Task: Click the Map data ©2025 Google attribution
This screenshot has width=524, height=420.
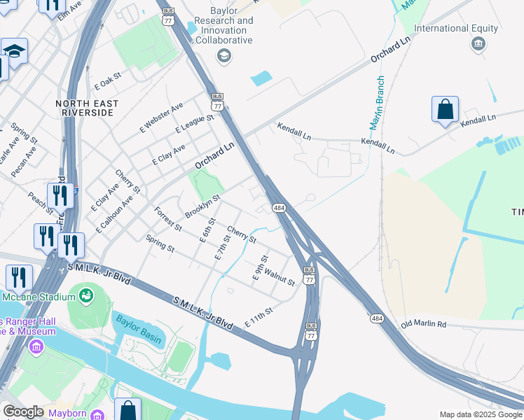Action: (x=481, y=414)
